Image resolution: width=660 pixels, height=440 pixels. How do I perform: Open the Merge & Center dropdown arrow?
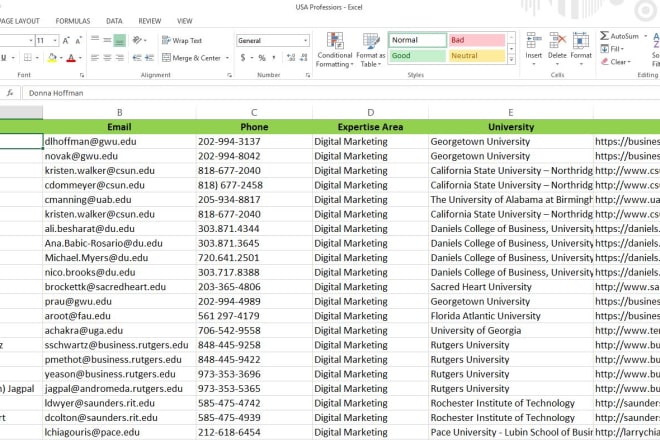227,58
